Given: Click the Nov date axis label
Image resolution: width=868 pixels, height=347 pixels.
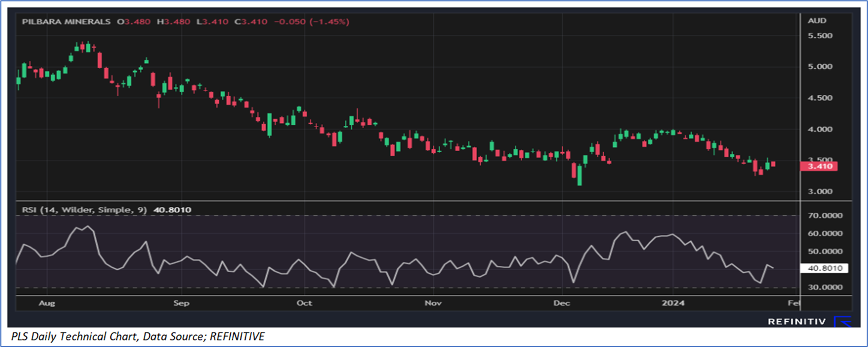Looking at the screenshot, I should pyautogui.click(x=433, y=303).
